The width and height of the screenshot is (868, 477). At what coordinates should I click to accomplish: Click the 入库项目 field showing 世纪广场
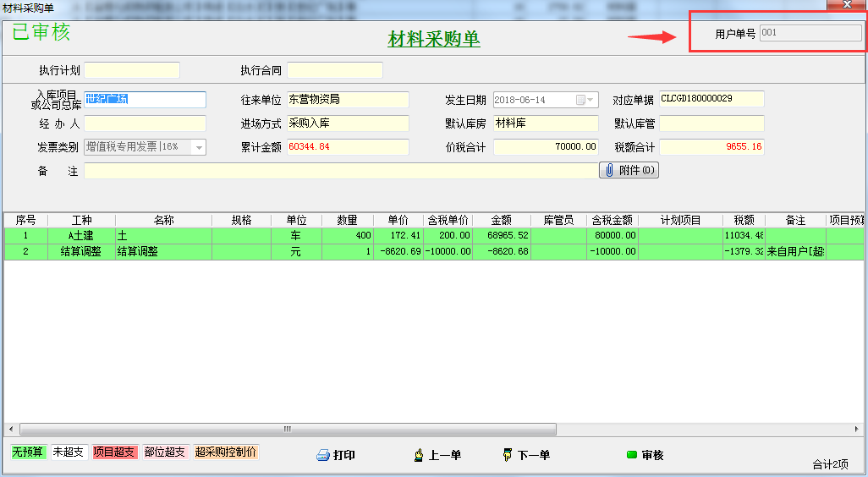pyautogui.click(x=145, y=100)
